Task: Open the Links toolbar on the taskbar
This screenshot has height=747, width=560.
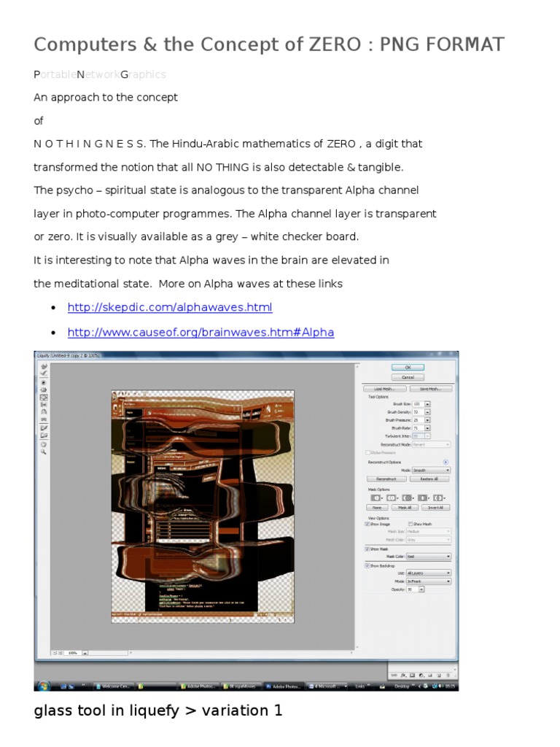Action: pyautogui.click(x=360, y=686)
